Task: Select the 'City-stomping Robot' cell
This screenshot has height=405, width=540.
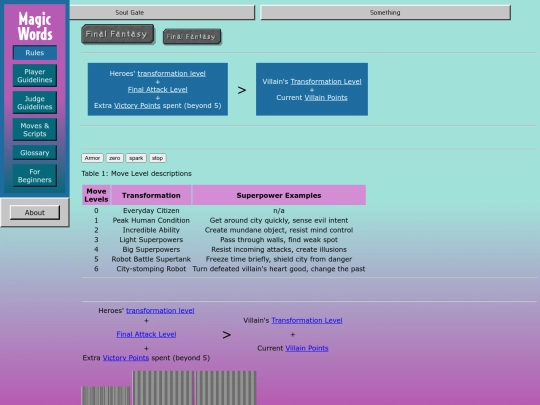Action: point(151,269)
